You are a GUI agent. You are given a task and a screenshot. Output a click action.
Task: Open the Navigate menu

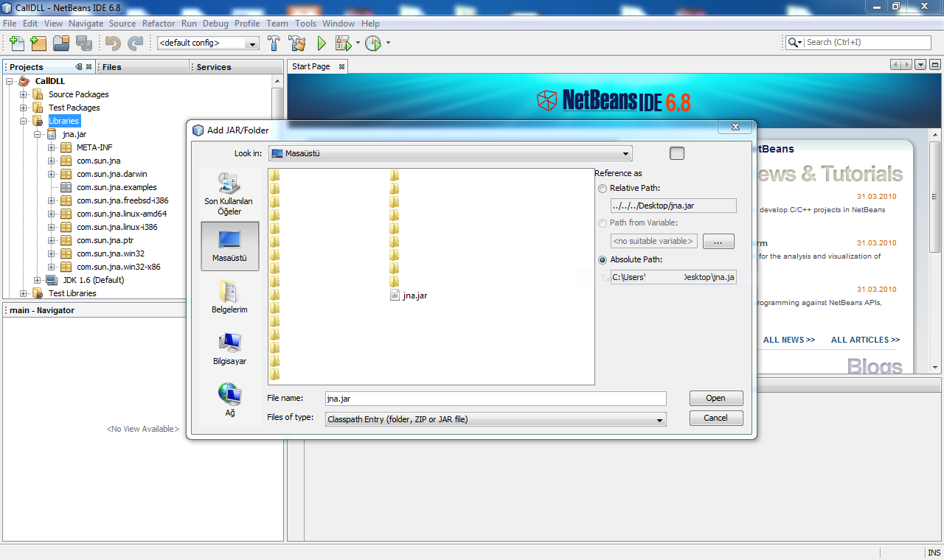[86, 24]
